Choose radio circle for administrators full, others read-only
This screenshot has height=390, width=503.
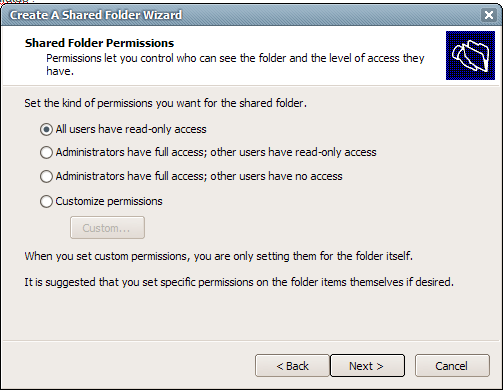(46, 152)
